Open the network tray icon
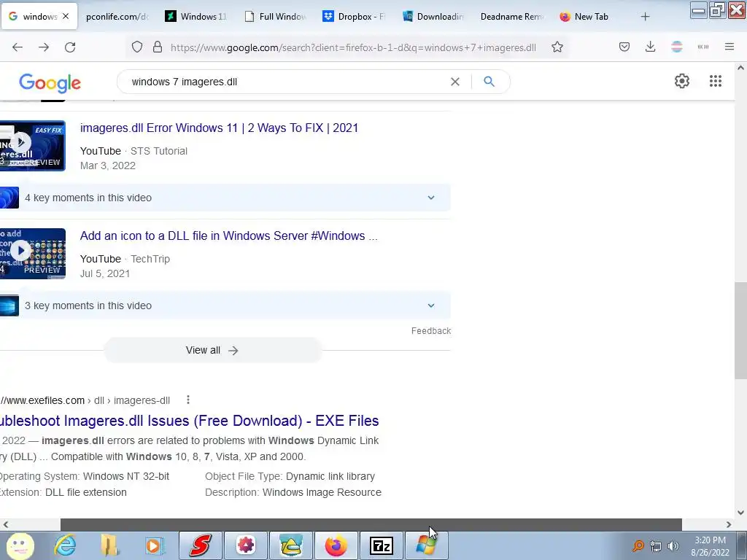747x560 pixels. click(656, 546)
